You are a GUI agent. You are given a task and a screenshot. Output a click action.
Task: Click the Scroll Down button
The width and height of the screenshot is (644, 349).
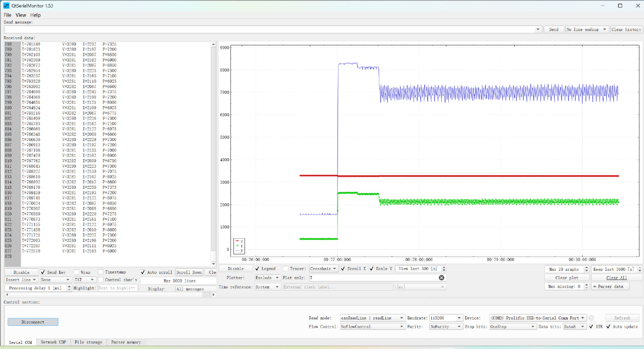click(189, 272)
